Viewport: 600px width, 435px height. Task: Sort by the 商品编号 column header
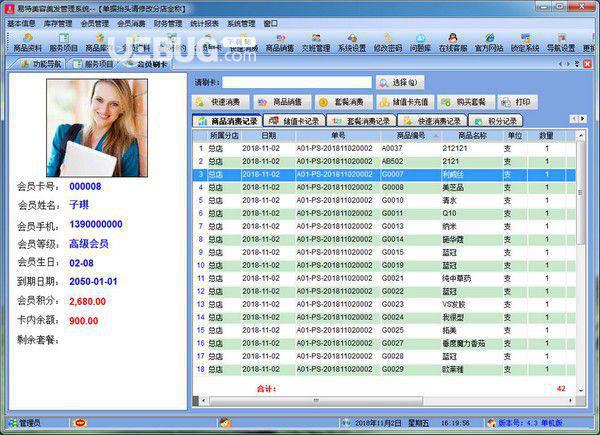click(411, 135)
